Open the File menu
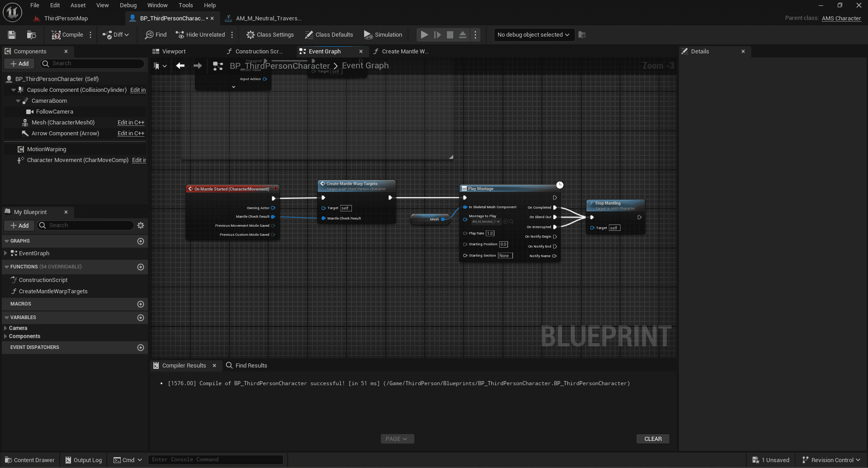The image size is (868, 468). point(35,5)
